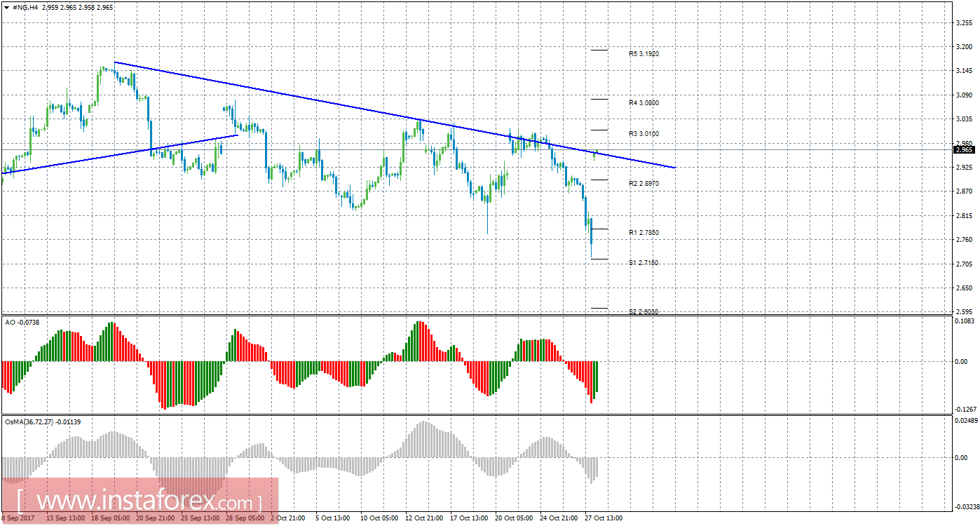980x526 pixels.
Task: Click the R4 3.0800 pivot label
Action: 644,102
